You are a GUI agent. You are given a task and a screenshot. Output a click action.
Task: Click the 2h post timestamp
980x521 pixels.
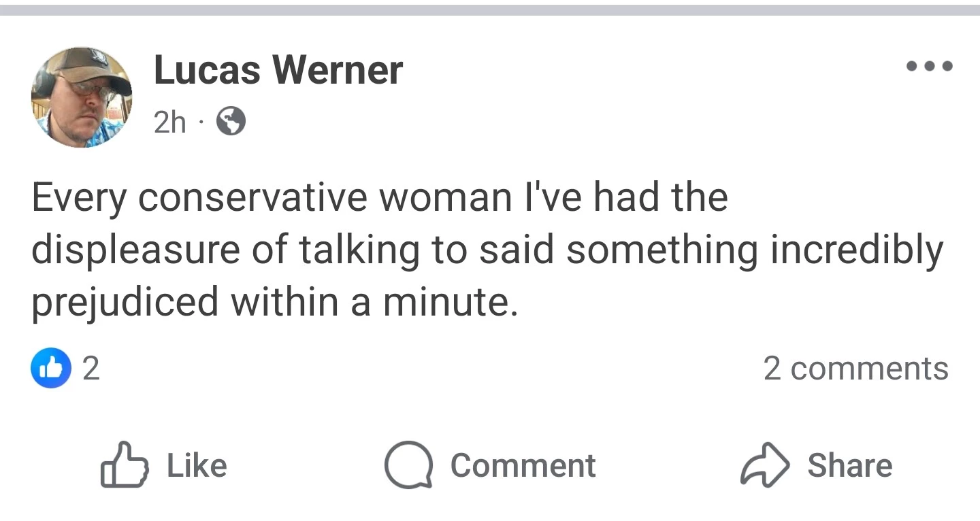169,122
